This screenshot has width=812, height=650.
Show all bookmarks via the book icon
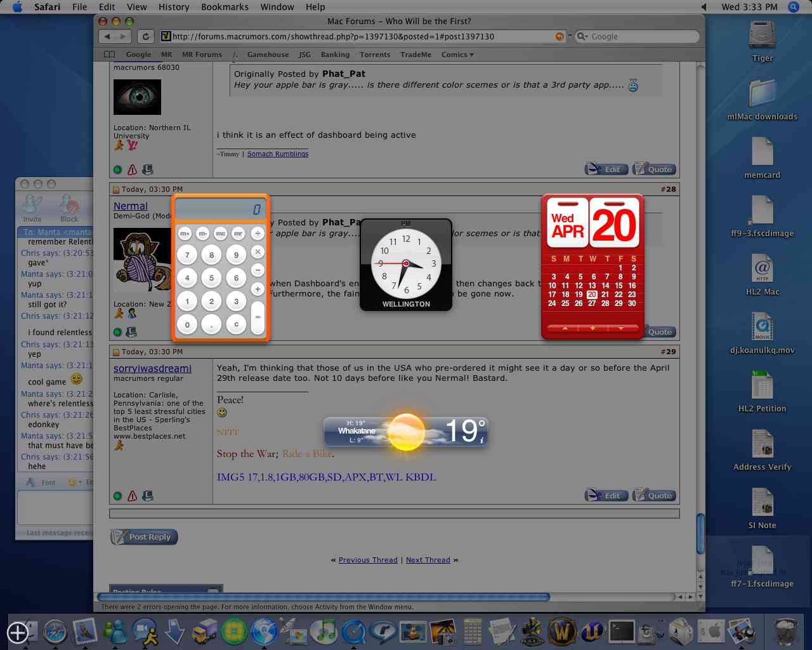click(x=110, y=55)
